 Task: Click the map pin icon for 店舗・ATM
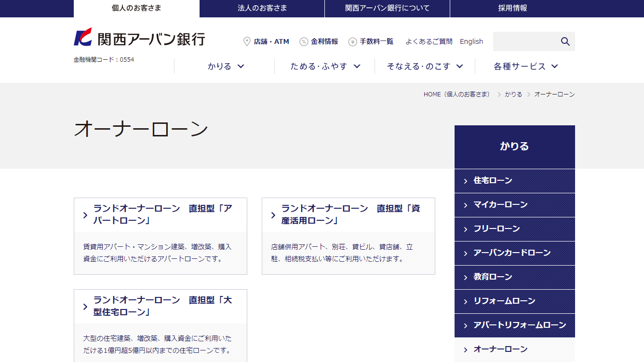pyautogui.click(x=247, y=41)
